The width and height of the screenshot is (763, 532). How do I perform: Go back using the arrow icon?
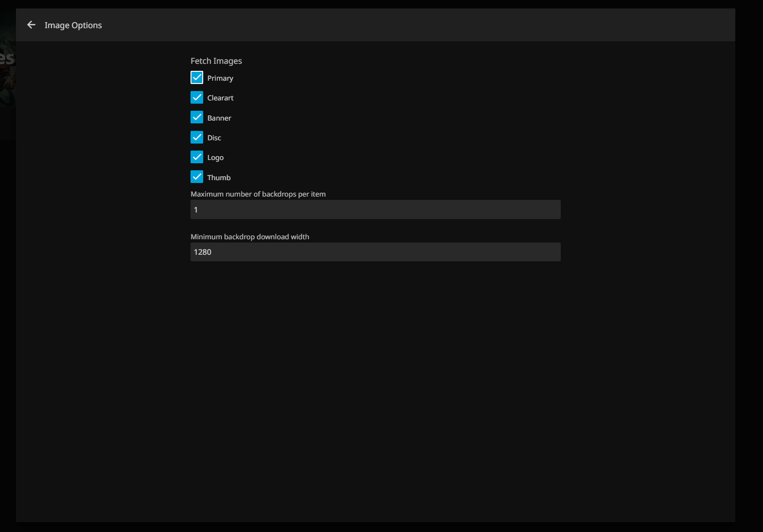(x=31, y=25)
